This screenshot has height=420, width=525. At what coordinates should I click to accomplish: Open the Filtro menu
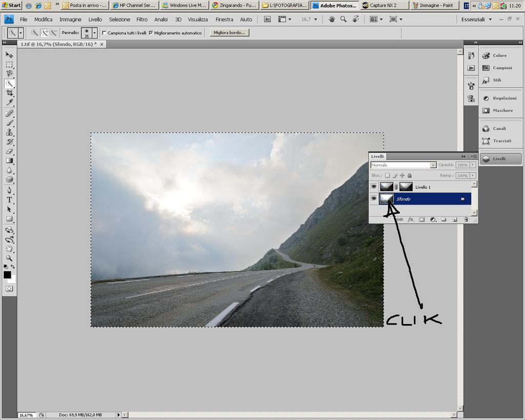142,19
